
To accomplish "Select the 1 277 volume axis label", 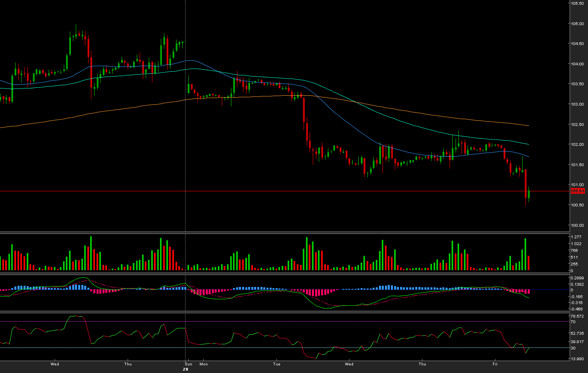I will coord(576,237).
